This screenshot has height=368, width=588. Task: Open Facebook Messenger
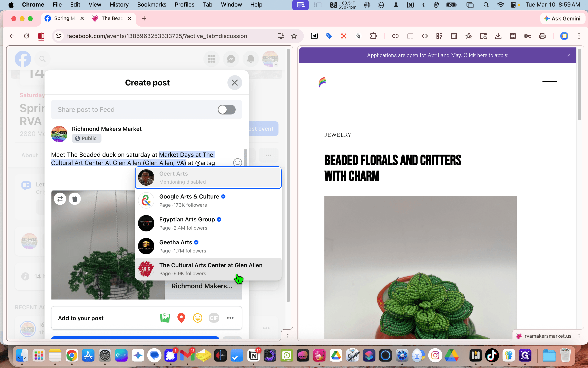pos(231,59)
